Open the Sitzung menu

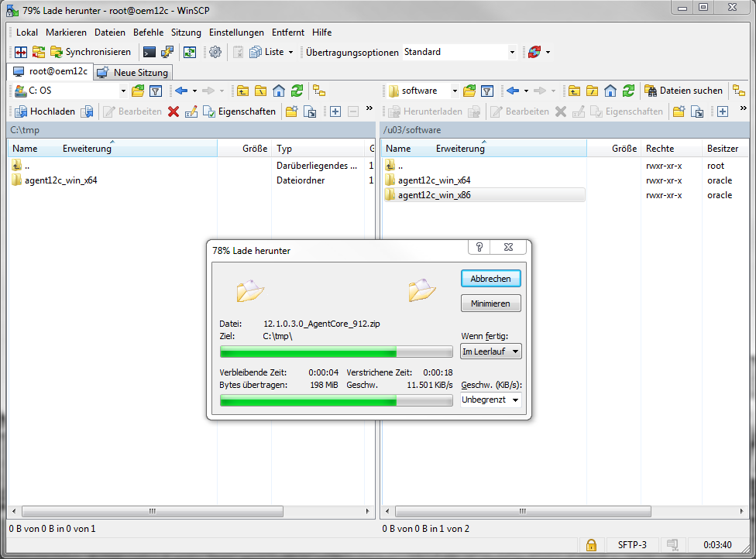[x=186, y=33]
